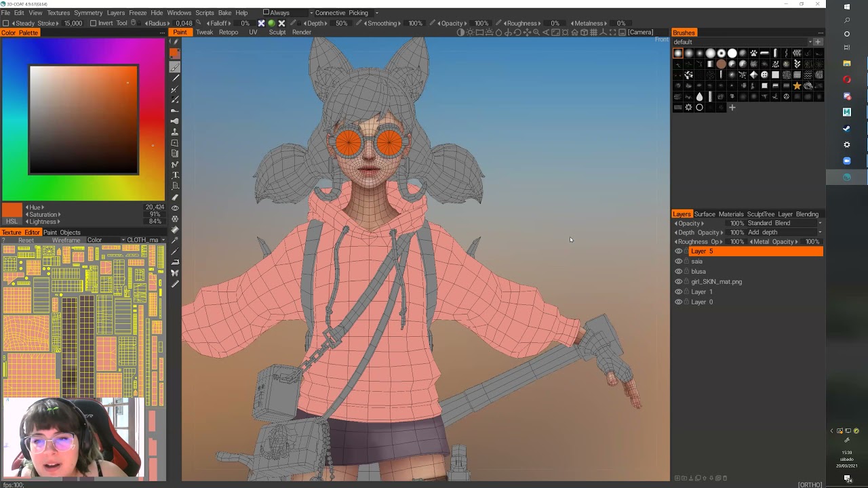Toggle visibility of blusa layer
The image size is (868, 488).
[x=678, y=272]
